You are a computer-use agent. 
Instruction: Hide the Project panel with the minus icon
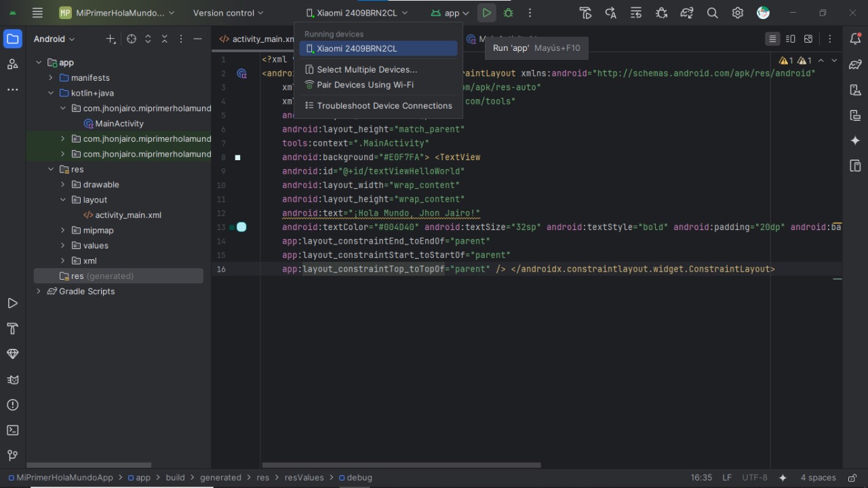tap(197, 39)
